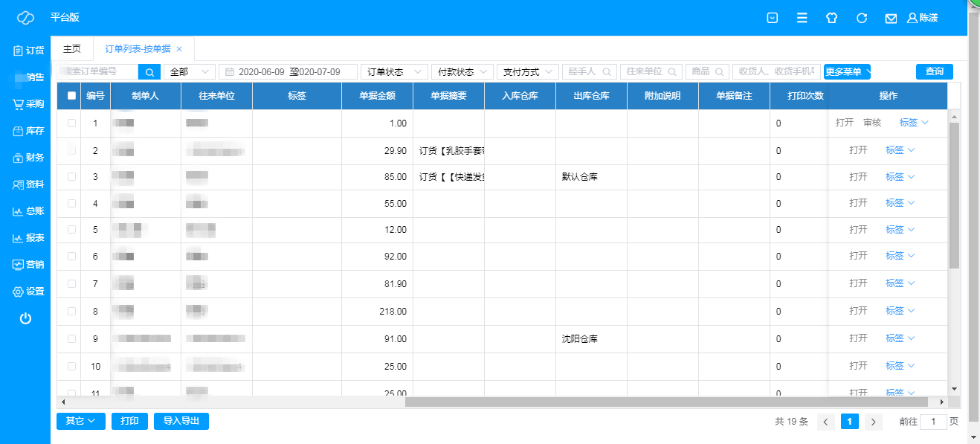Expand the 更多菜单 dropdown
The width and height of the screenshot is (980, 444).
point(847,72)
